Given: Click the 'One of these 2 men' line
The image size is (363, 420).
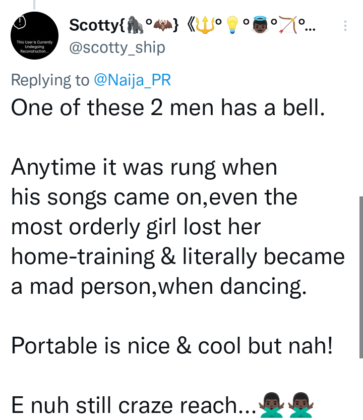Looking at the screenshot, I should pos(168,108).
